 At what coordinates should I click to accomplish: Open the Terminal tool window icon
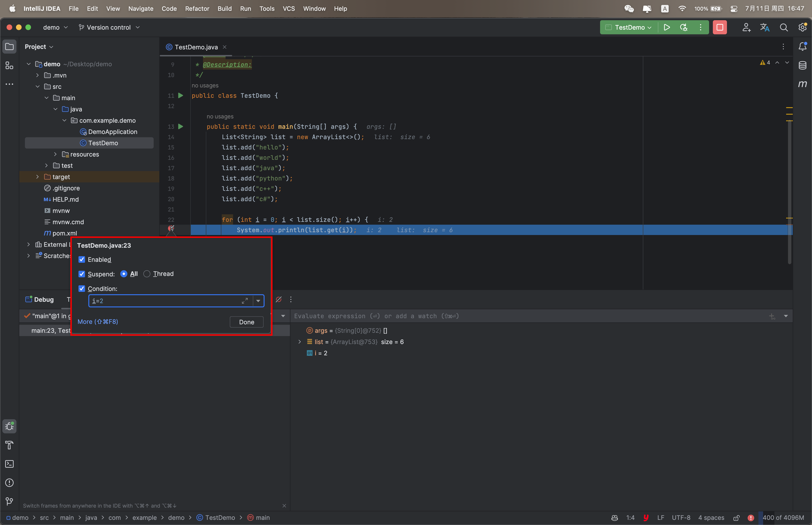(10, 464)
